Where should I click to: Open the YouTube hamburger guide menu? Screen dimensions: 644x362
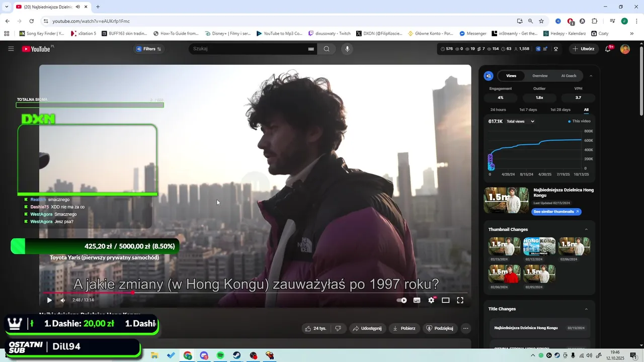point(11,49)
